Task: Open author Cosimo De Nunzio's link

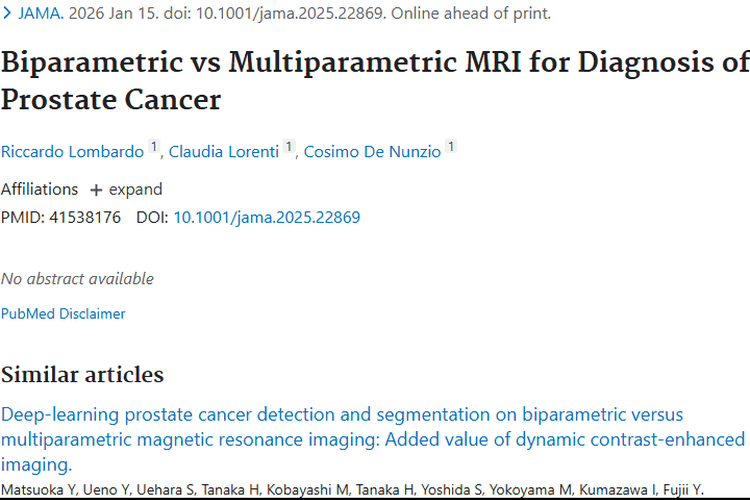Action: tap(372, 152)
